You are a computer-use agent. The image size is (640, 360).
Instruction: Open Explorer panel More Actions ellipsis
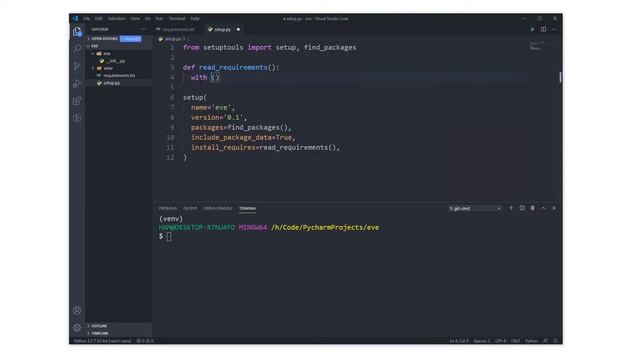click(x=143, y=29)
